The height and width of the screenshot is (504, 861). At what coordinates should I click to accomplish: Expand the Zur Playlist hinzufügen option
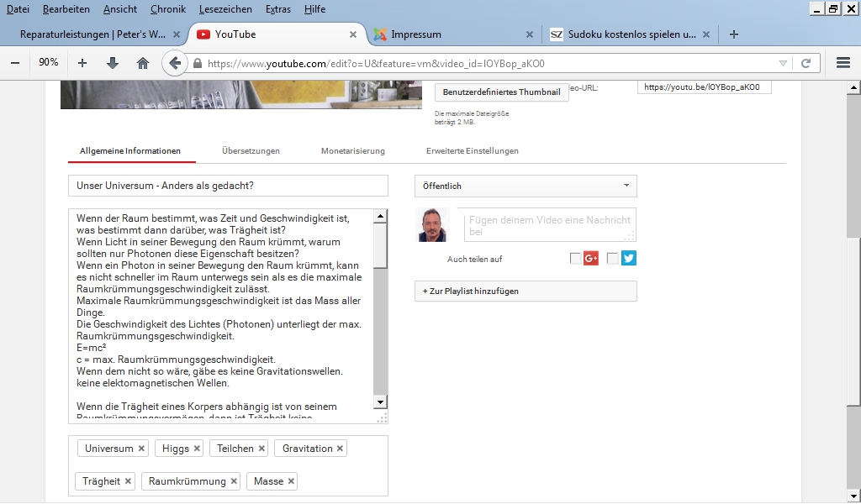526,291
